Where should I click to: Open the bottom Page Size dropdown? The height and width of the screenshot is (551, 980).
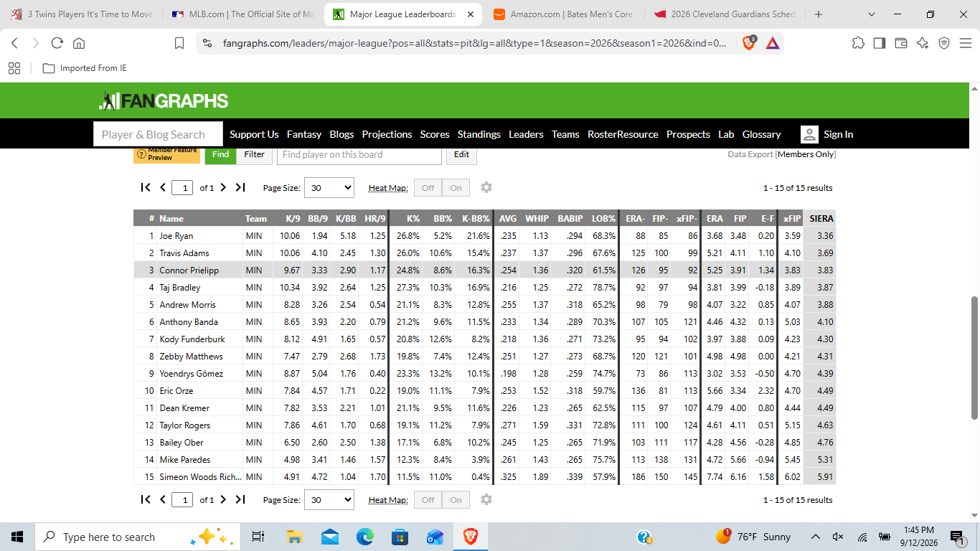pyautogui.click(x=329, y=500)
